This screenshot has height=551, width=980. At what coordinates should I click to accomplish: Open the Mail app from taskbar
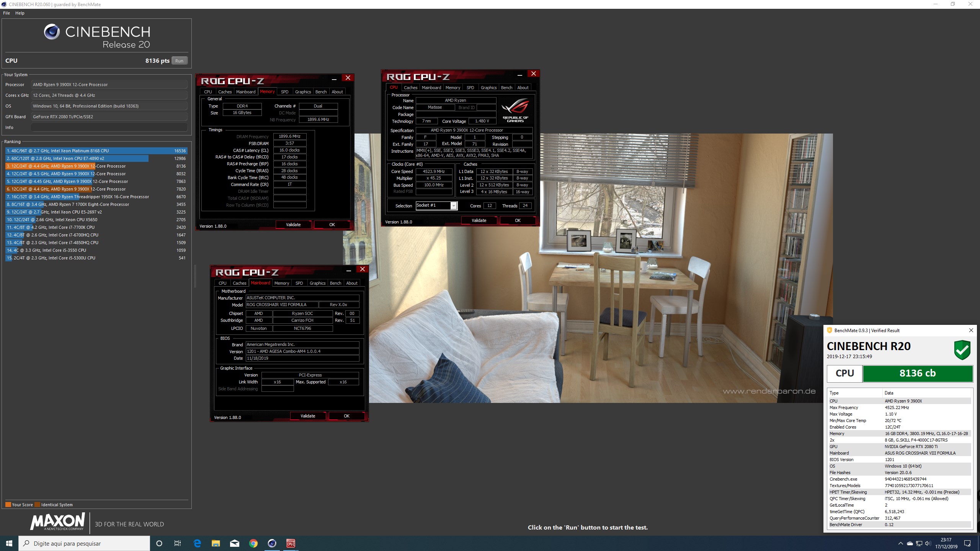point(235,543)
